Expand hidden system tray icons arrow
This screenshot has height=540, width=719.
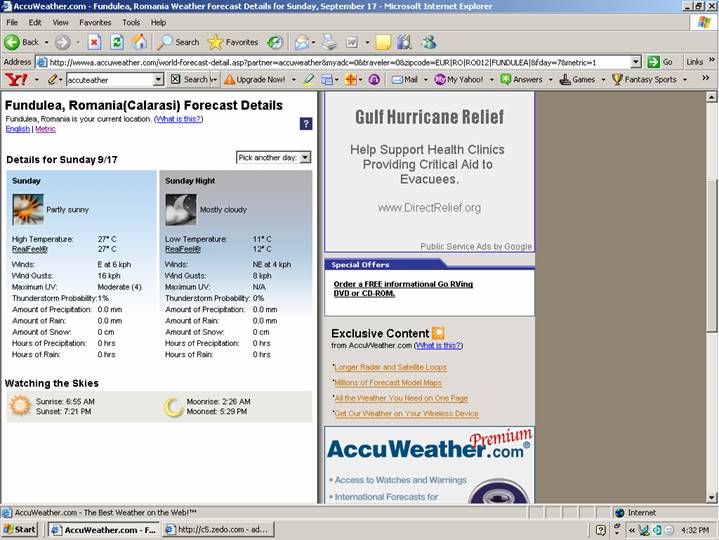(x=631, y=530)
